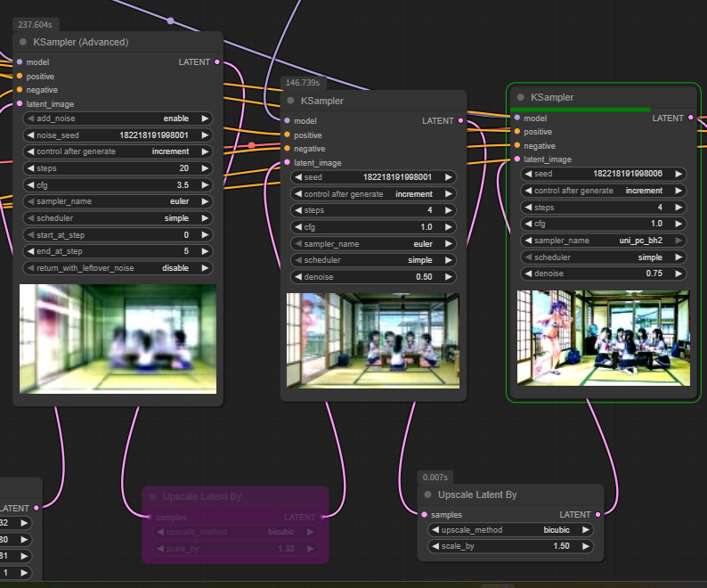Image resolution: width=707 pixels, height=588 pixels.
Task: Click the LATENT output port on KSampler (Advanced)
Action: [216, 62]
